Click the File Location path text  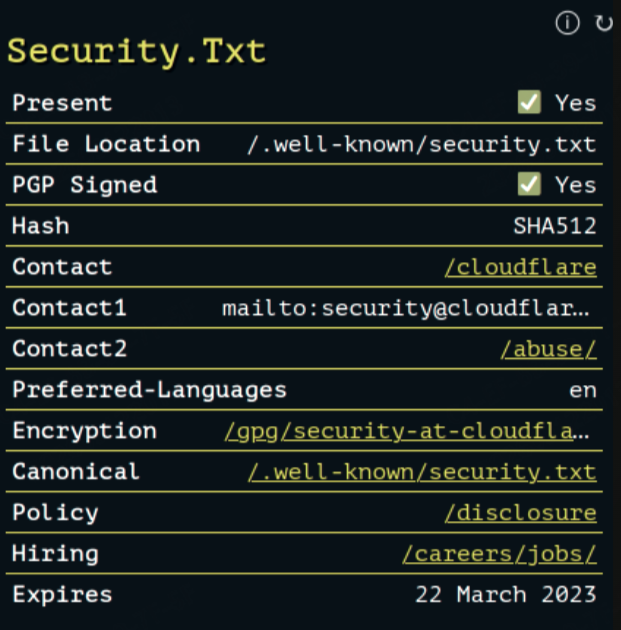coord(422,144)
